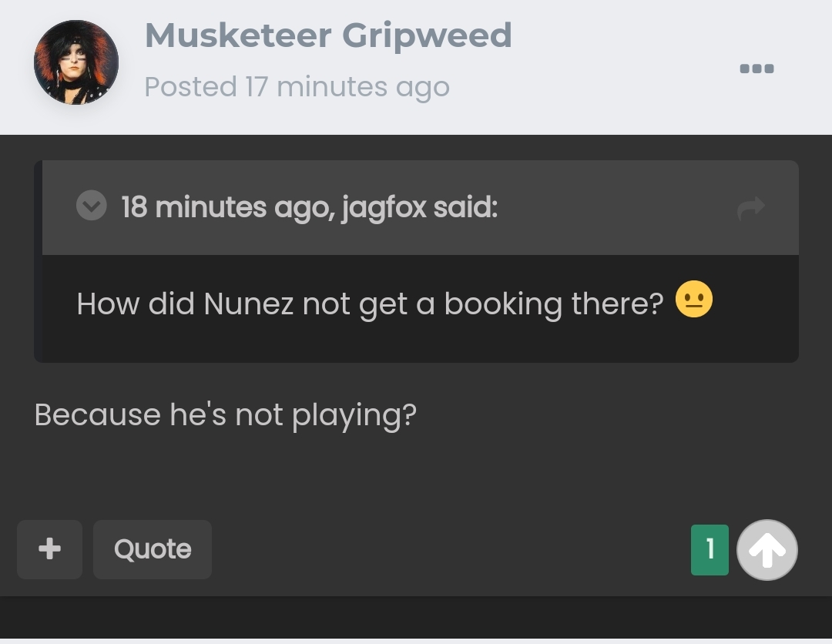Open Musketeer Gripweed's avatar picture
Viewport: 832px width, 644px height.
tap(75, 62)
